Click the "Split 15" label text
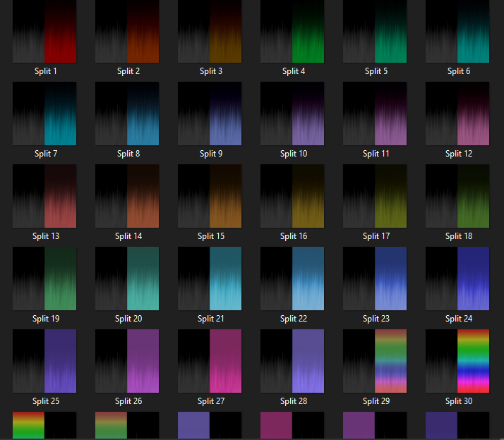 tap(211, 236)
